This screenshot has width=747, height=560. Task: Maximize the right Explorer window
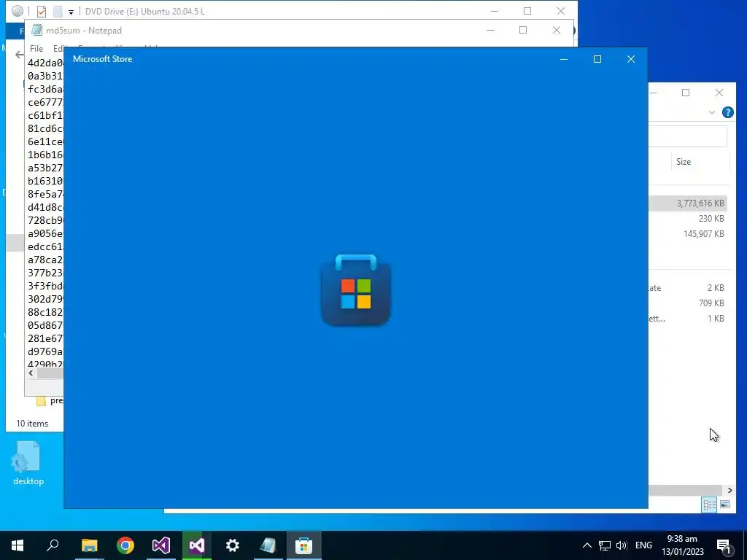pyautogui.click(x=686, y=93)
